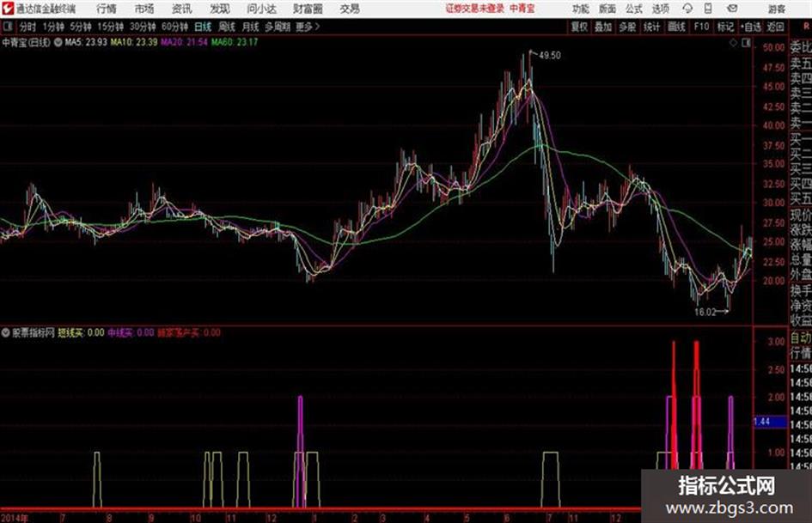
Task: Open the 多周期 multi-period view
Action: tap(278, 27)
